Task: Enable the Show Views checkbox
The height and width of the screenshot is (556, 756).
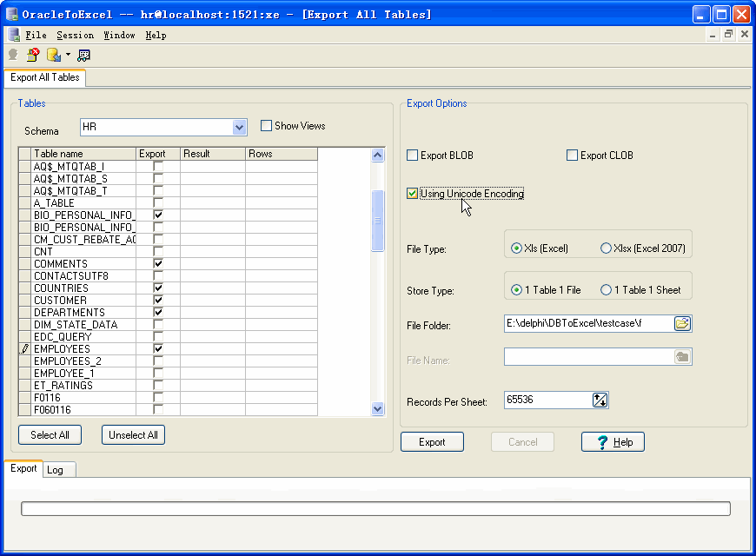Action: pos(266,126)
